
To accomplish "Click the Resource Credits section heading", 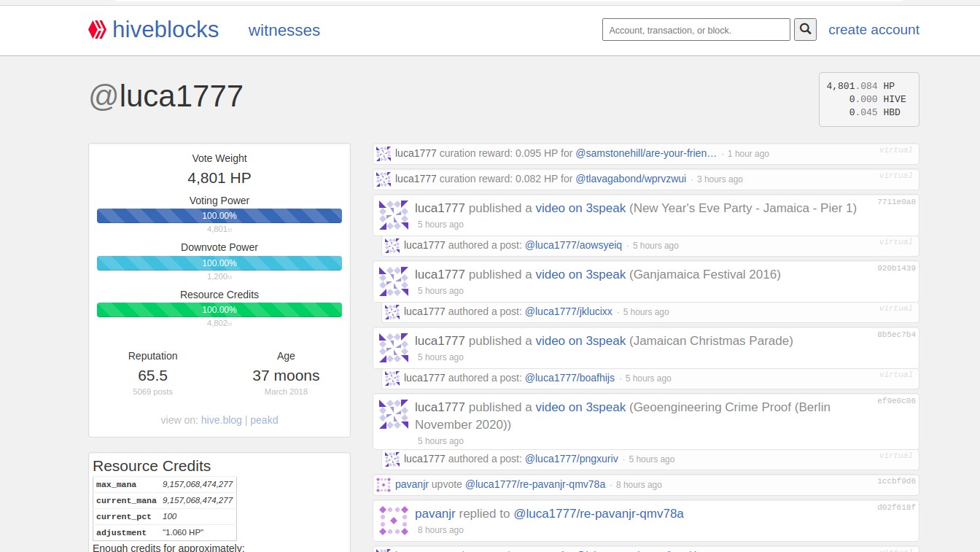I will point(152,466).
